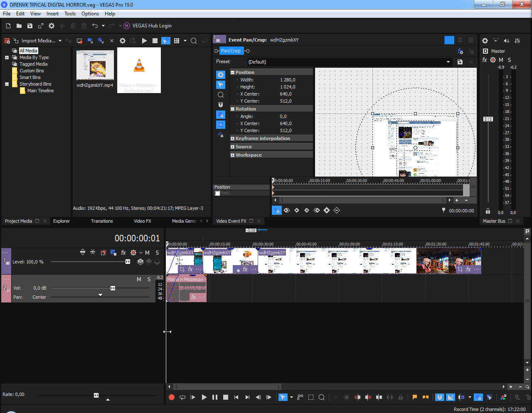532x413 pixels.
Task: Switch to the Transitions tab
Action: coord(102,221)
